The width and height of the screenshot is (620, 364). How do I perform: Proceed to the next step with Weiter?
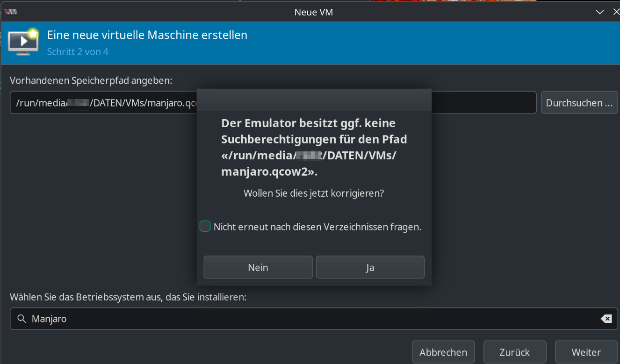click(586, 352)
